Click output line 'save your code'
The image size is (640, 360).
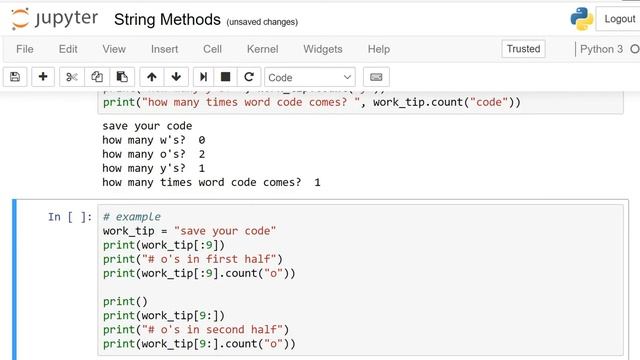147,126
